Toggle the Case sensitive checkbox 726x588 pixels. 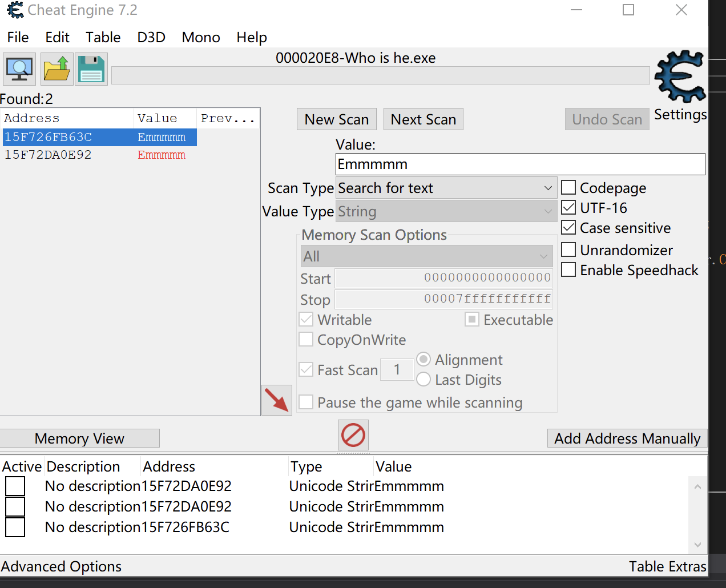coord(568,227)
